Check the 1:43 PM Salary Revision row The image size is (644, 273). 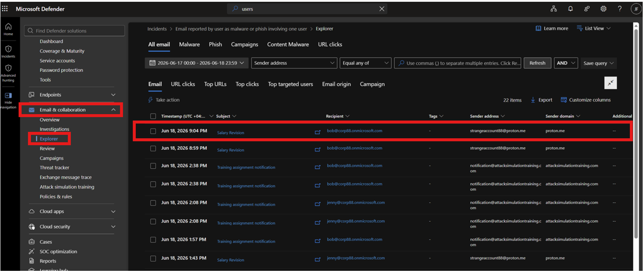pyautogui.click(x=153, y=258)
